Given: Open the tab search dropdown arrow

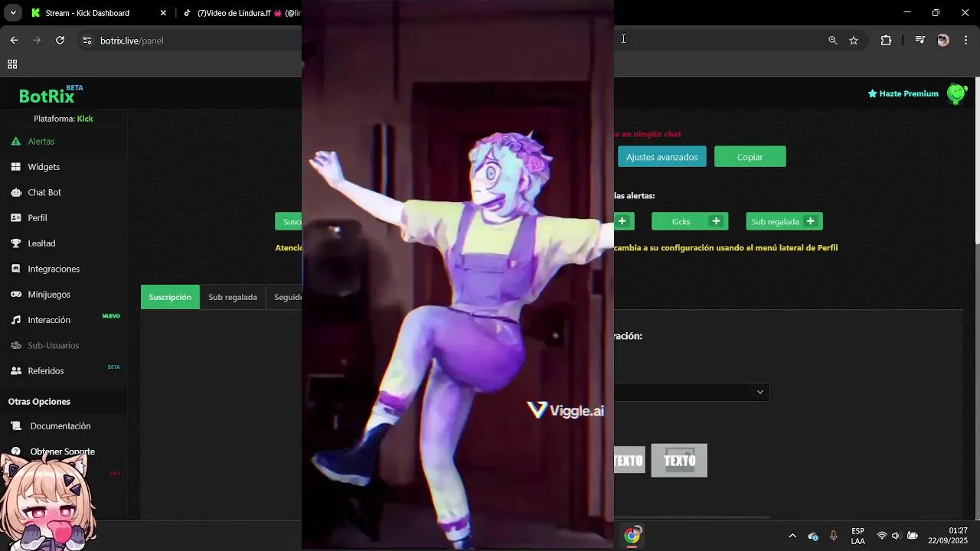Looking at the screenshot, I should (13, 13).
